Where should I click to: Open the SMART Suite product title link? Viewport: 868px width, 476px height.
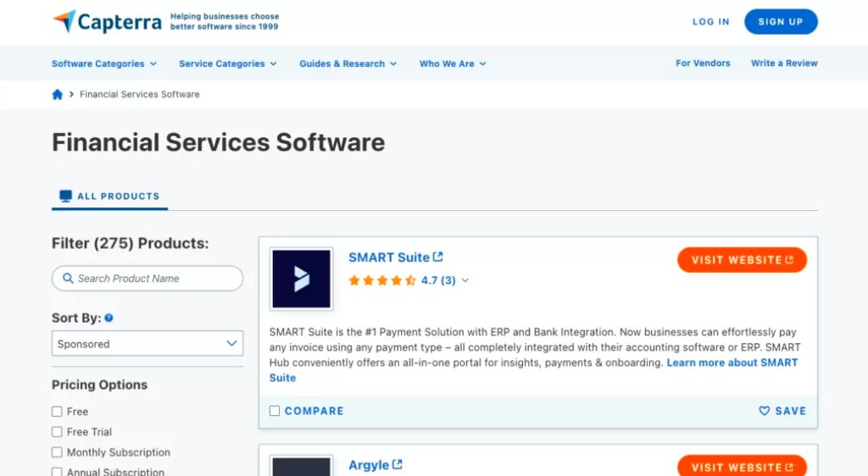(x=388, y=257)
